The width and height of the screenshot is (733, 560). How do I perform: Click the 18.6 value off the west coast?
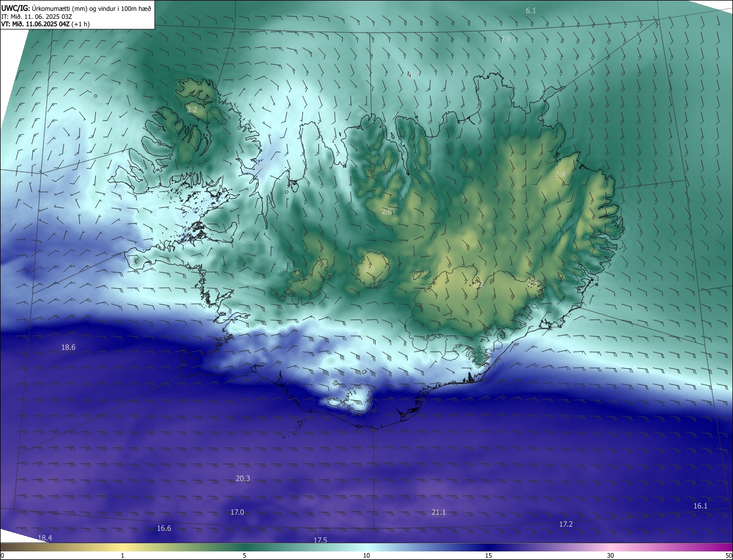[x=68, y=348]
